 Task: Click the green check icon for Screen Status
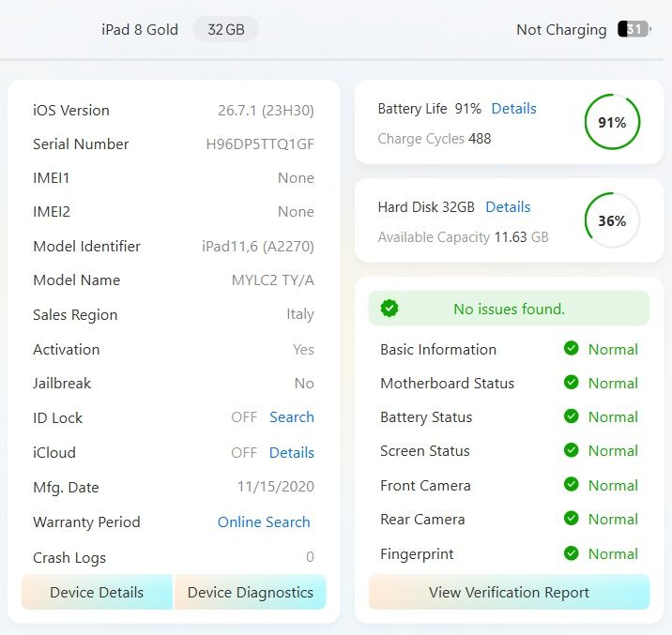tap(572, 450)
